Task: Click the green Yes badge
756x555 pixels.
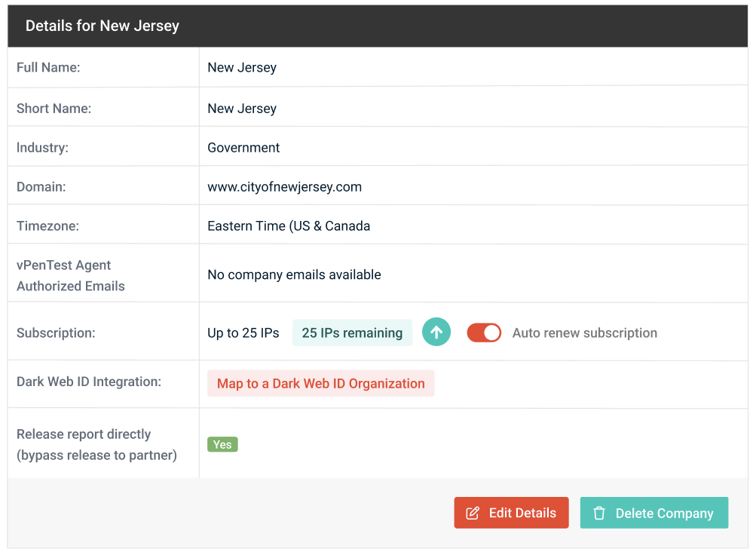Action: pyautogui.click(x=222, y=444)
